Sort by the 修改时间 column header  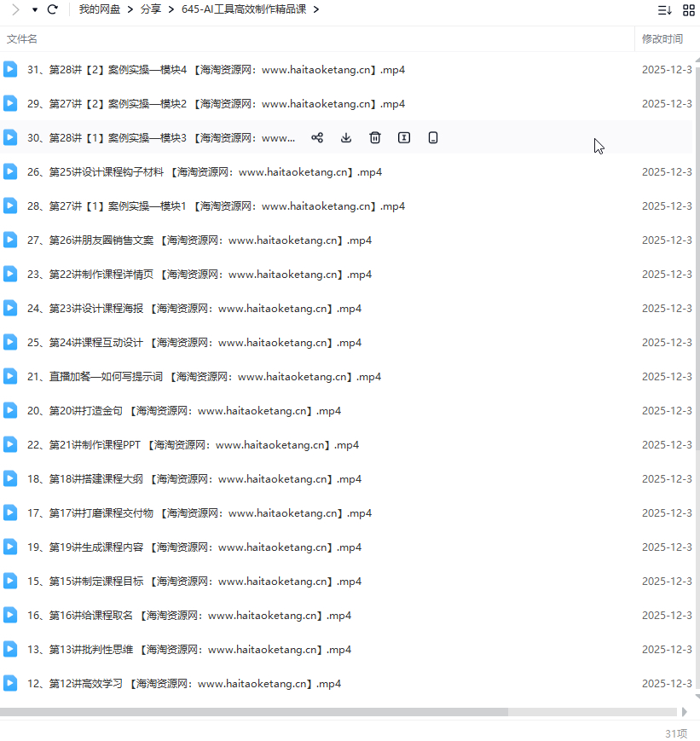click(x=662, y=39)
